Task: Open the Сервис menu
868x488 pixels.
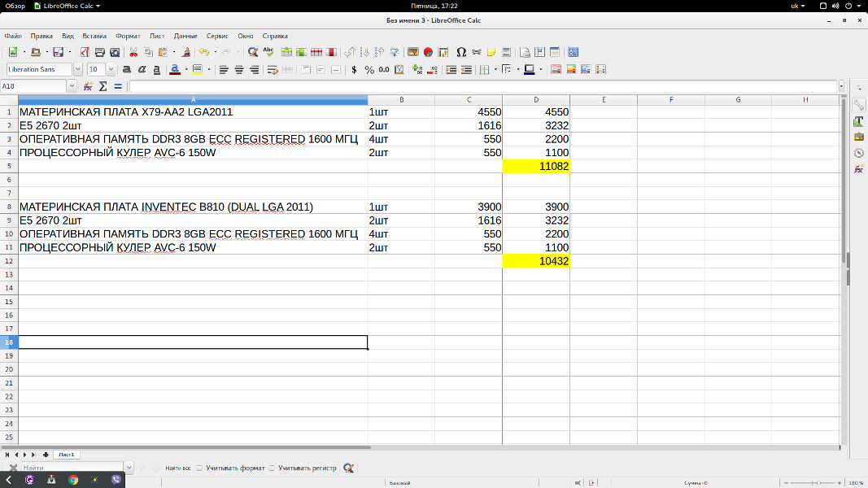Action: point(217,36)
